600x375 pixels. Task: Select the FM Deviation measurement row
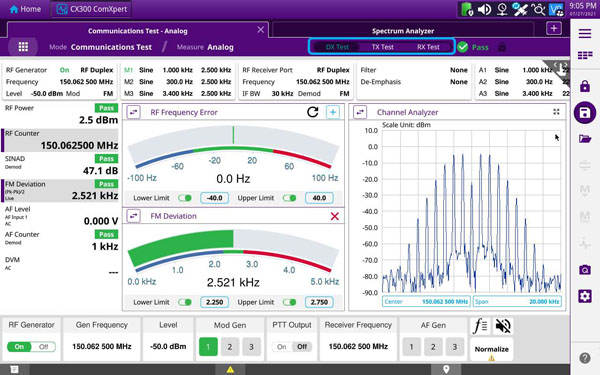tap(60, 191)
